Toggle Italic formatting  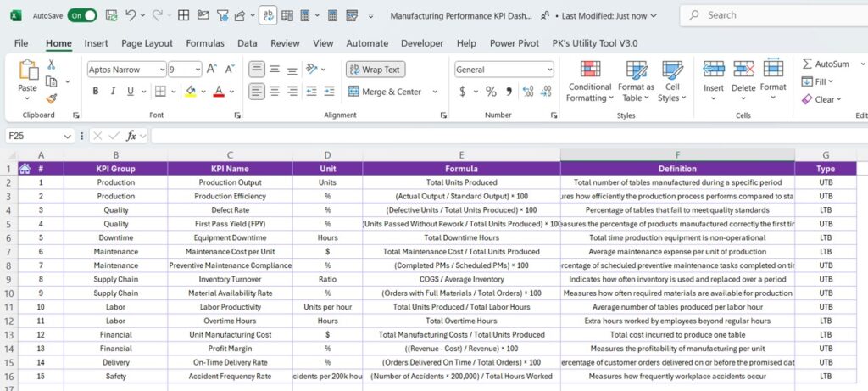[x=113, y=92]
